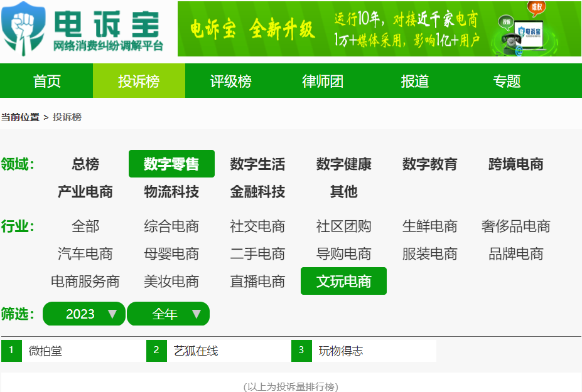Choose the 导购电商 industry
This screenshot has width=582, height=392.
click(343, 254)
